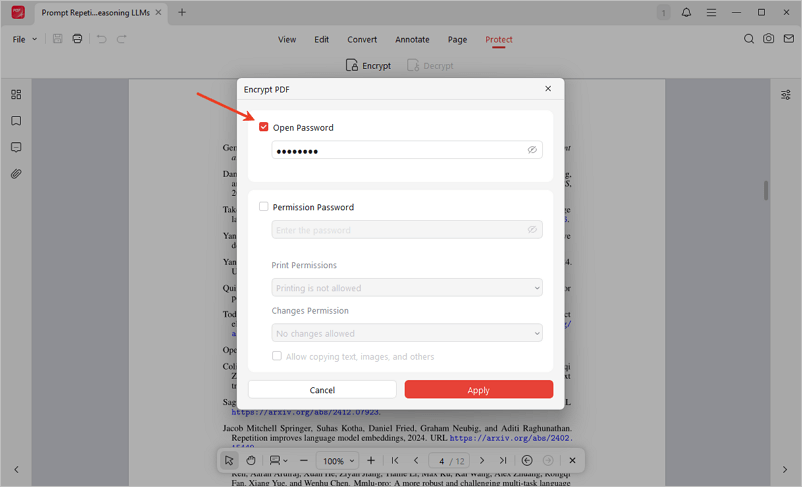Image resolution: width=802 pixels, height=487 pixels.
Task: Click the red Apply button
Action: tap(479, 389)
